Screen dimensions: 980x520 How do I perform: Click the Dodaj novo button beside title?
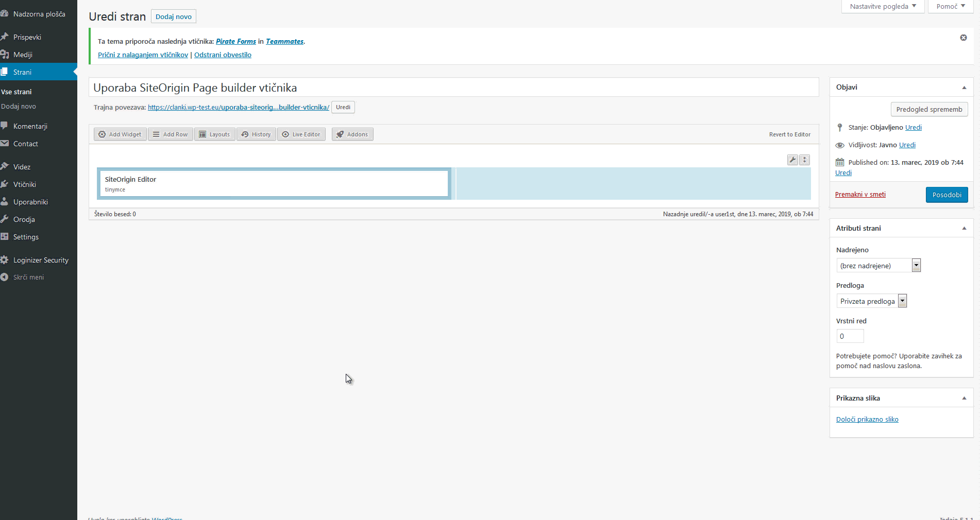point(174,16)
